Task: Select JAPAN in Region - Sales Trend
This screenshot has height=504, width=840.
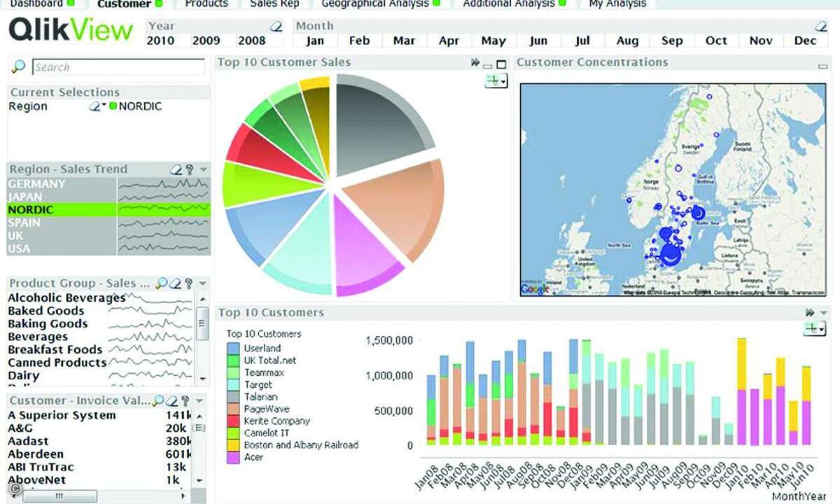Action: click(108, 197)
